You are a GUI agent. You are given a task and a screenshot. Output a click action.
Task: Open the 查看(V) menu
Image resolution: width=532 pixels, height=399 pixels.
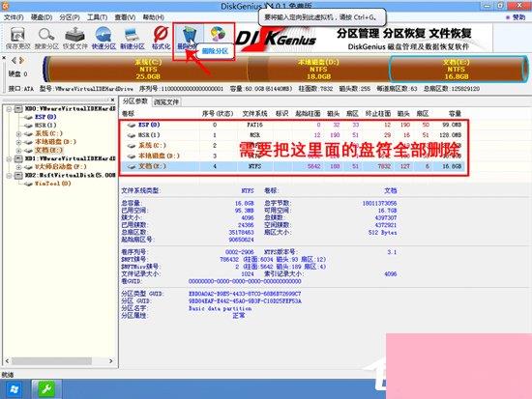pos(125,17)
